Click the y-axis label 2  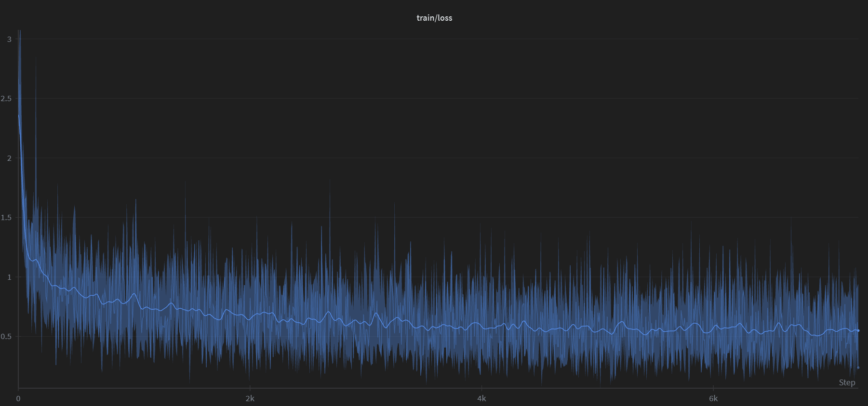pos(9,158)
